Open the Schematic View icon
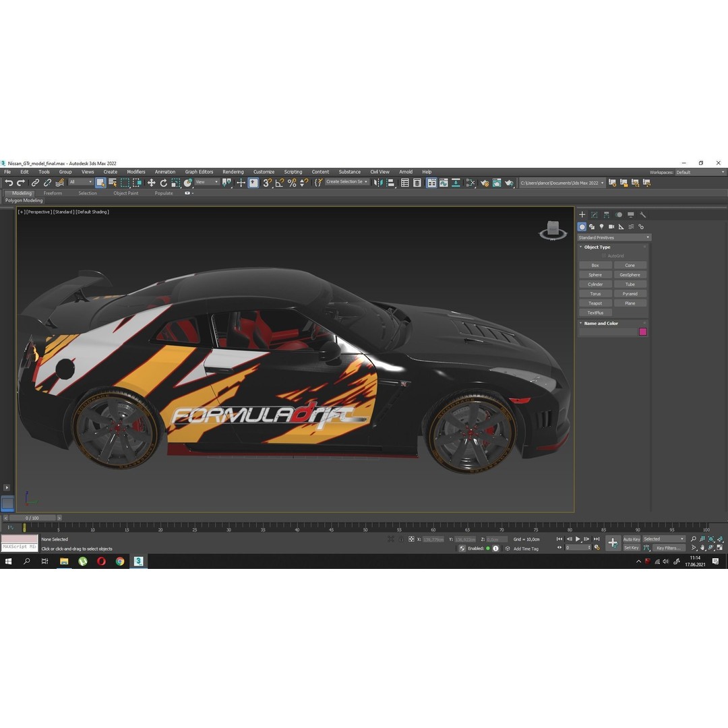 point(456,183)
